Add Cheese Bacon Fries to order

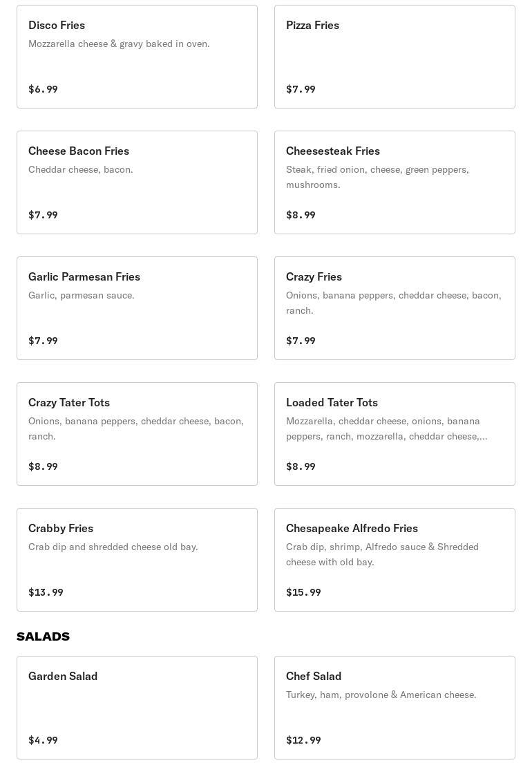137,182
